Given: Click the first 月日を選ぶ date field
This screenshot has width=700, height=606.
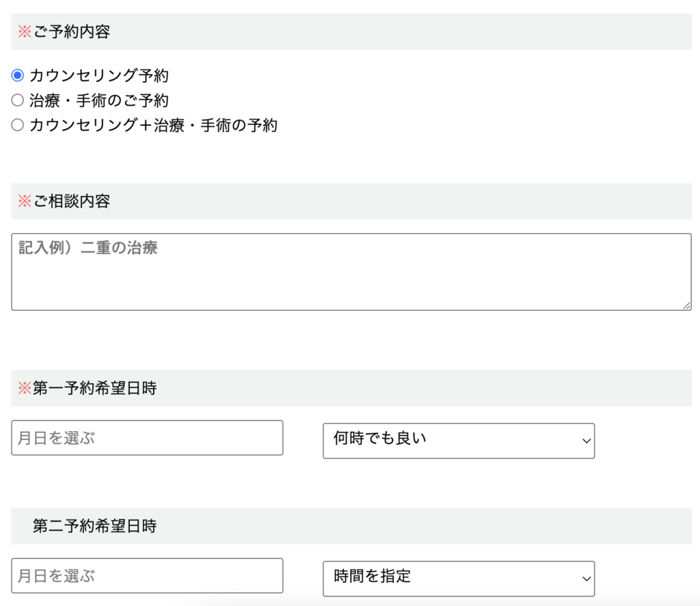Looking at the screenshot, I should tap(147, 437).
